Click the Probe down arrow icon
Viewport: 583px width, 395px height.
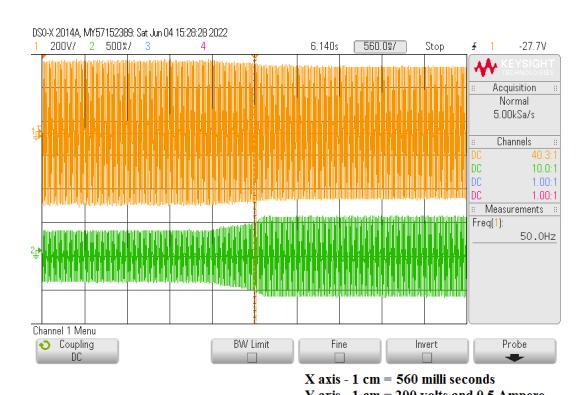[515, 358]
